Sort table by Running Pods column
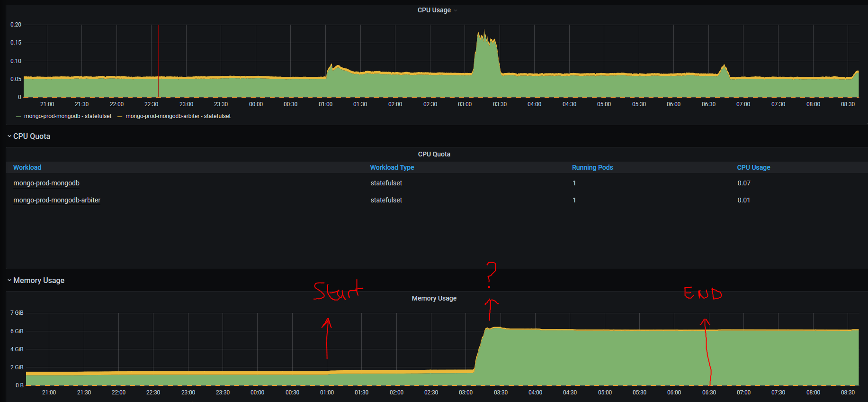The width and height of the screenshot is (868, 402). 592,167
